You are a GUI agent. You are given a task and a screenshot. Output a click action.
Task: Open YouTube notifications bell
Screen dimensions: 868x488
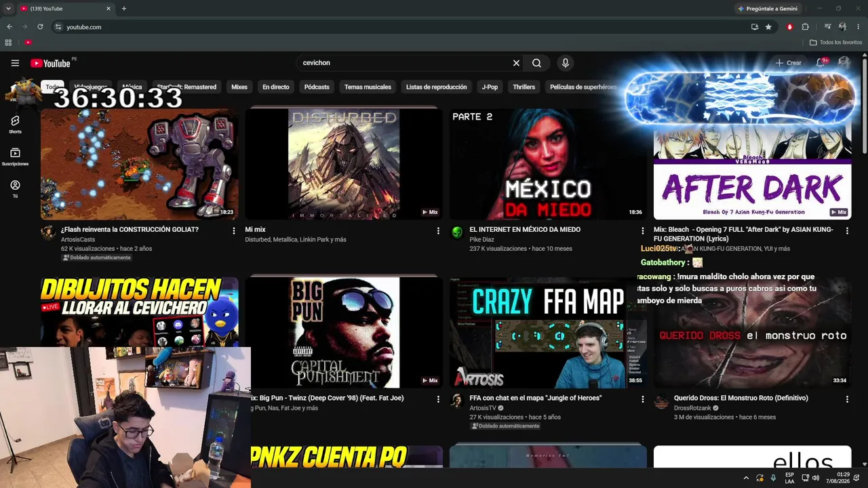pos(821,63)
